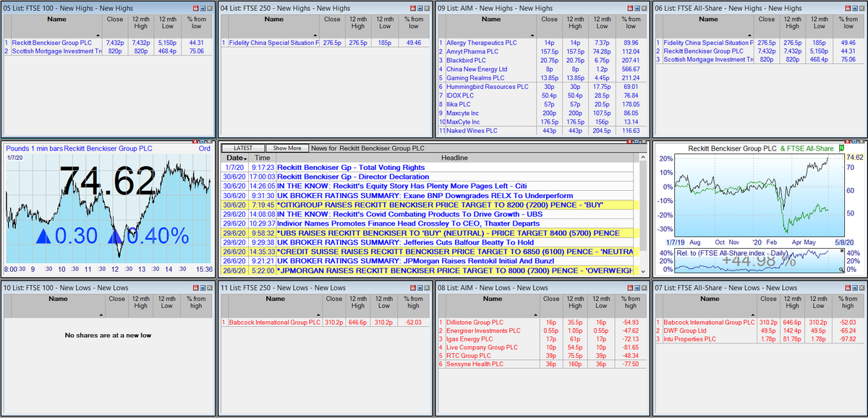Click the news panel vertical scrollbar thumb
The image size is (868, 418).
642,205
